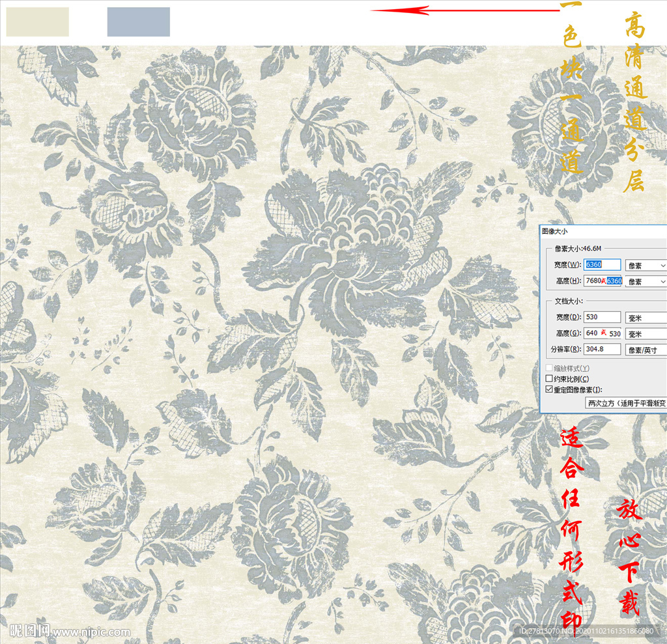Click the 分辨率 field showing 304.8
Screen dimensions: 667x644
click(x=602, y=349)
